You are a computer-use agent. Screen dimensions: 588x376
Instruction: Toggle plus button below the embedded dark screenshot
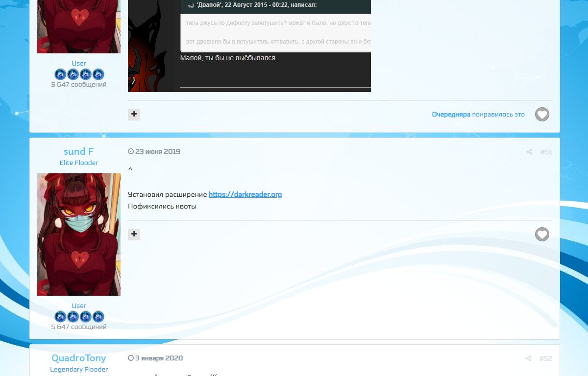(134, 115)
